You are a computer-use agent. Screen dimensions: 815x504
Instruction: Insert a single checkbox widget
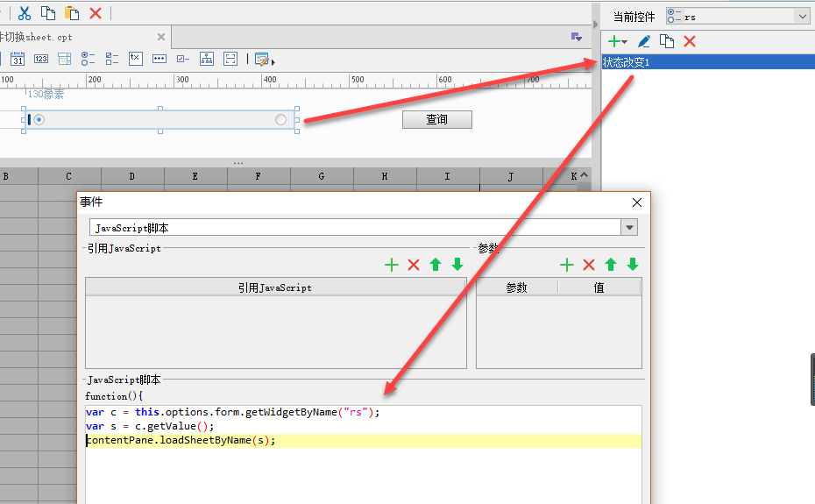point(183,59)
